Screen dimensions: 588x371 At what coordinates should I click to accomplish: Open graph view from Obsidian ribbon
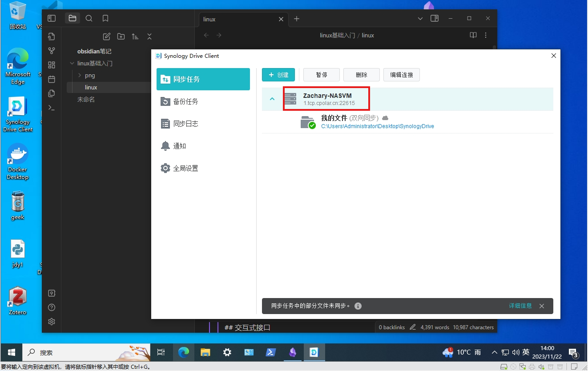pyautogui.click(x=52, y=51)
